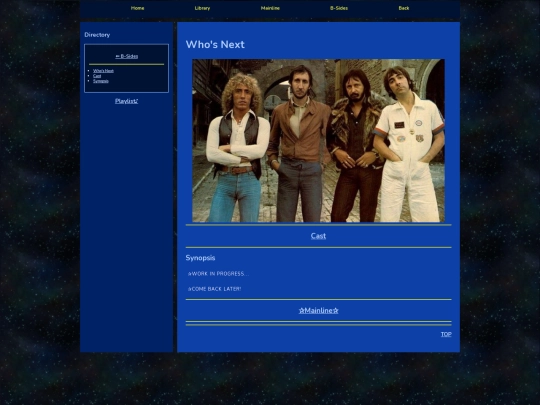Click the Who's Next page heading
The width and height of the screenshot is (540, 405).
coord(215,44)
